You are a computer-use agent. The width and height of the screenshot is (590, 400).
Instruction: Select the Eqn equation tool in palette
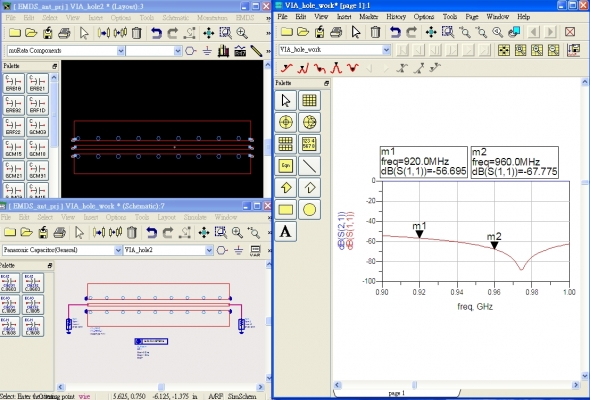click(286, 166)
